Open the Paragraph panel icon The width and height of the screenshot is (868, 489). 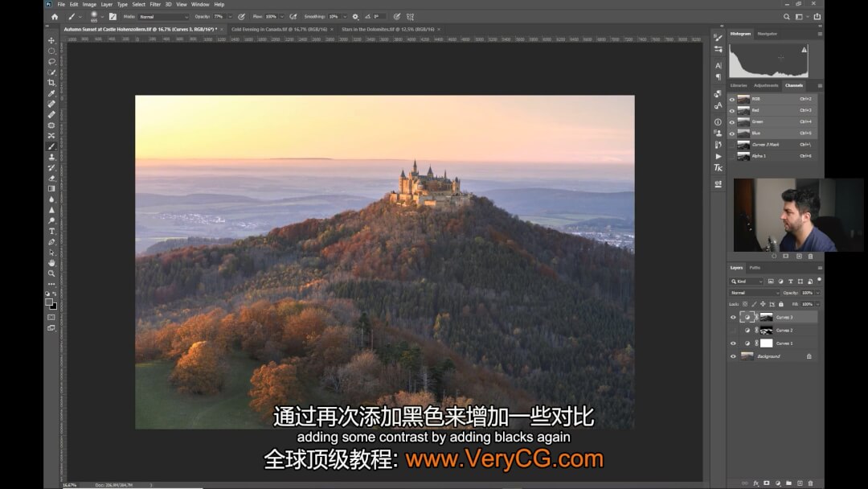(x=718, y=77)
